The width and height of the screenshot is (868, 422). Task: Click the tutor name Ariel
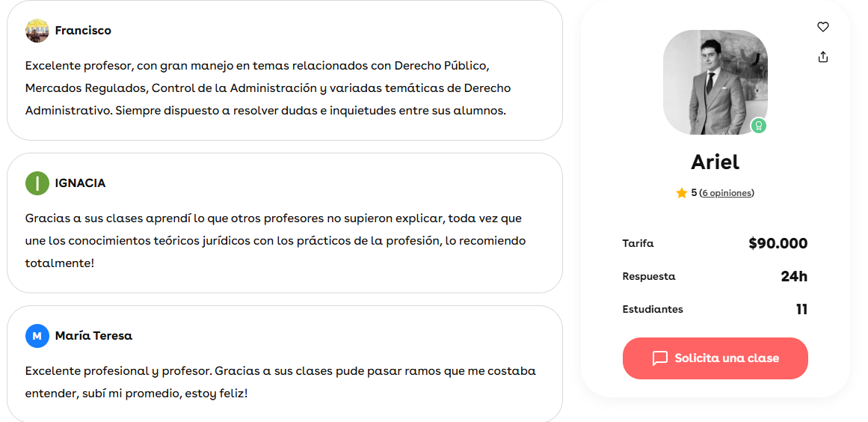point(715,162)
